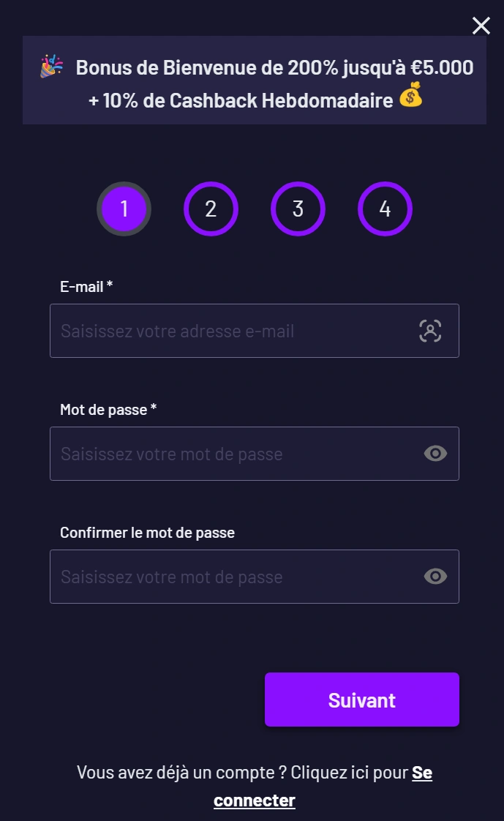Jump to step 2 of the signup flow

pos(211,209)
